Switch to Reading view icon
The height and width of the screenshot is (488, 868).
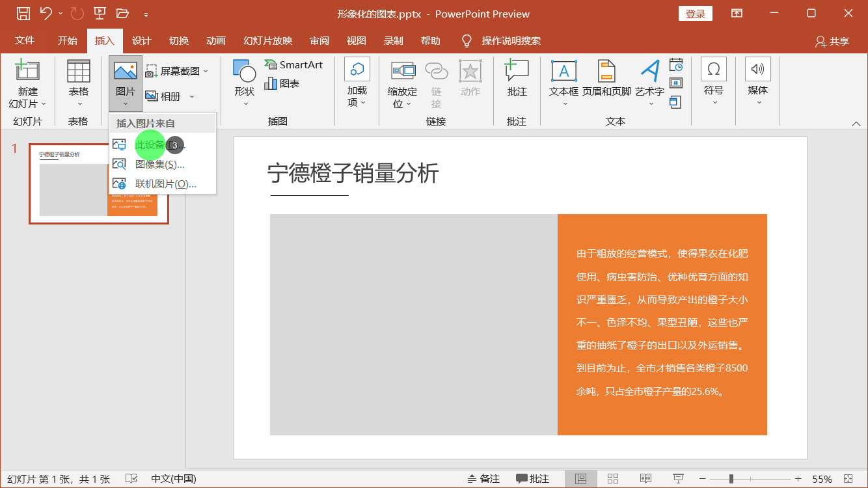click(x=645, y=479)
